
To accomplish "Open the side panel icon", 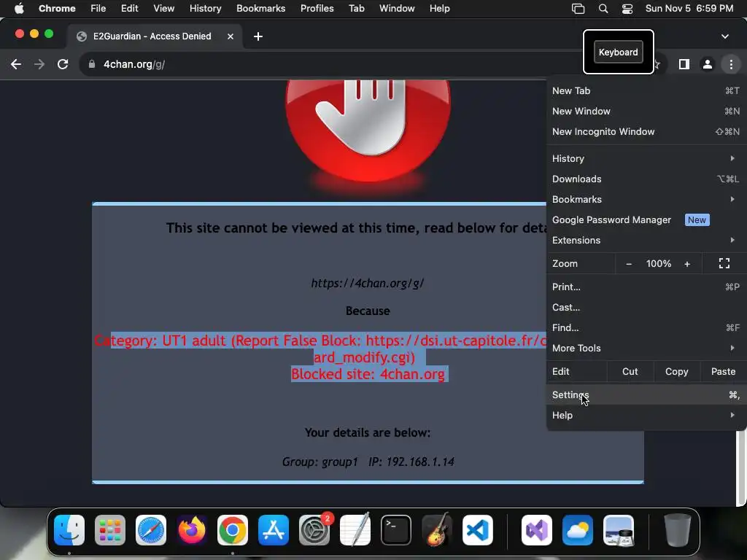I will click(684, 64).
